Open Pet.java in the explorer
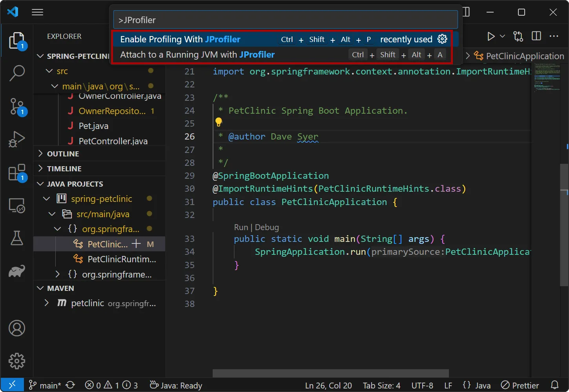 pos(93,126)
